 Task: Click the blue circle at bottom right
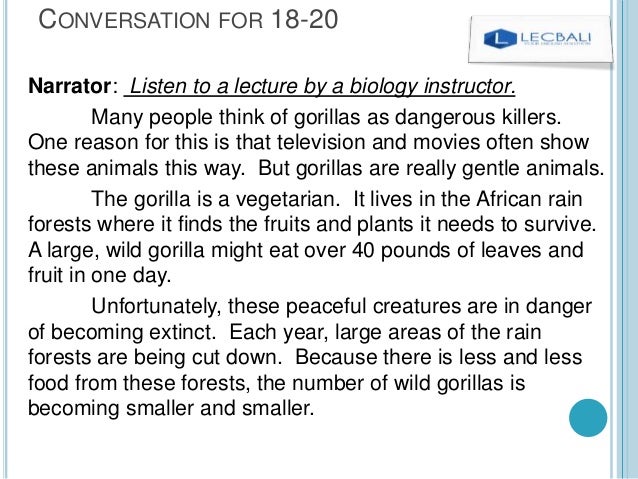click(x=588, y=418)
